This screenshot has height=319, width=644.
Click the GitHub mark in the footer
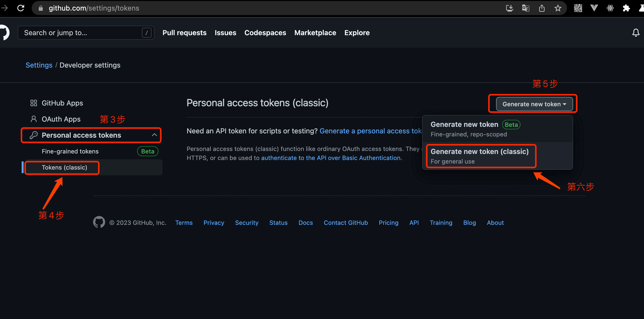[99, 222]
